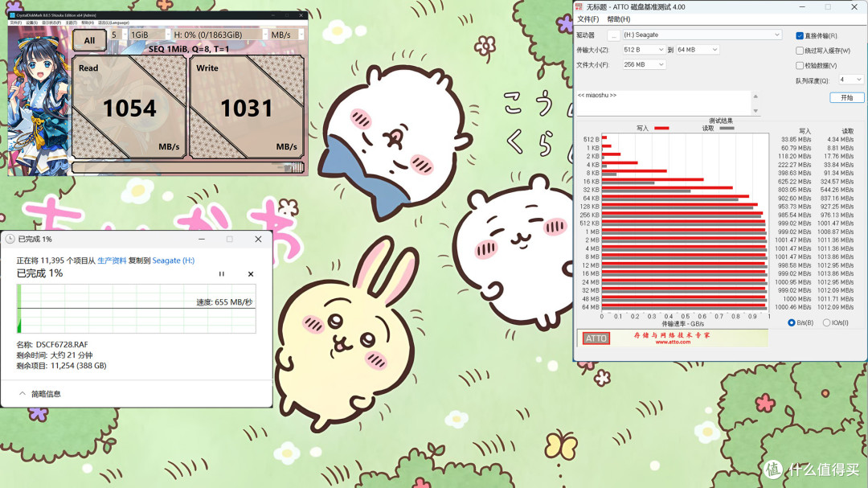Collapse details via 简略信息 chevron
This screenshot has width=868, height=488.
23,393
